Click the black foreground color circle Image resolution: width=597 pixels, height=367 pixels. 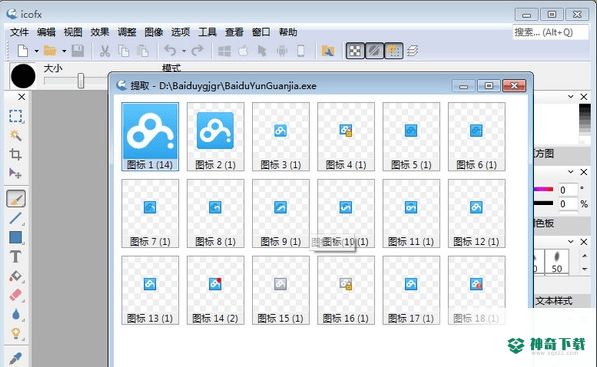coord(23,76)
